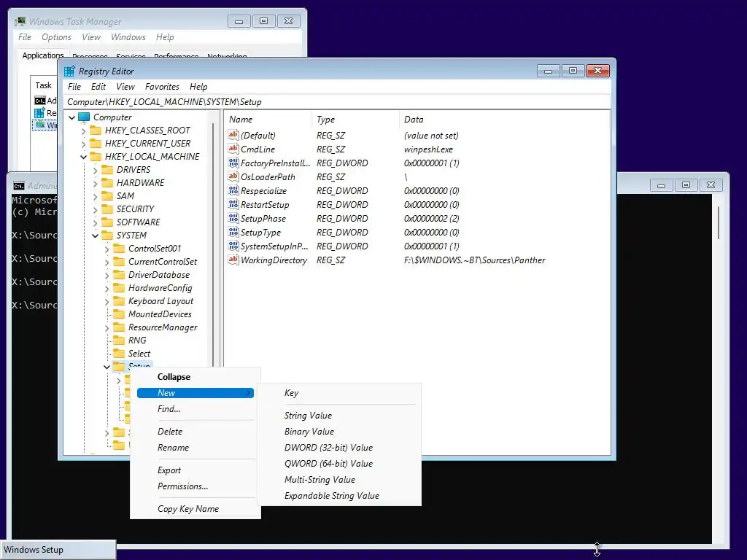
Task: Click the SetupType DWORD icon
Action: [233, 232]
